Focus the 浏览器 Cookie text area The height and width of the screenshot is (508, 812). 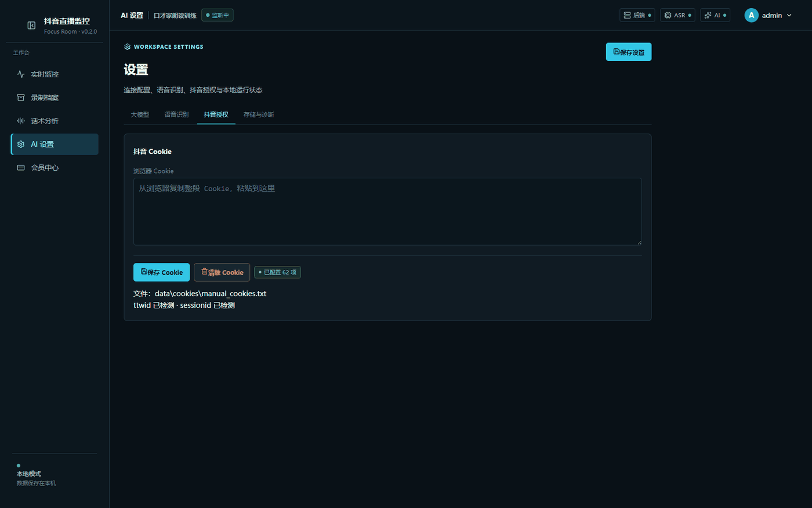pyautogui.click(x=387, y=211)
